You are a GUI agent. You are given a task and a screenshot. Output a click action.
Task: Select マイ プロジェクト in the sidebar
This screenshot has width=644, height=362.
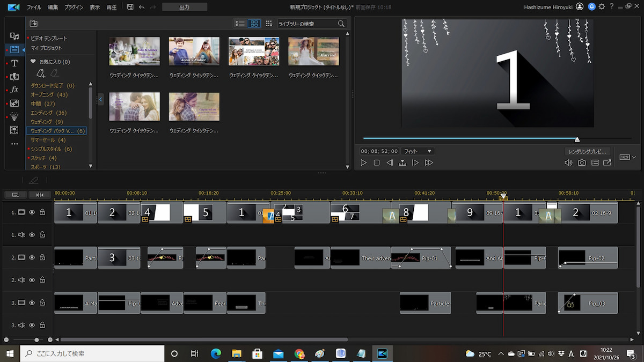point(46,48)
